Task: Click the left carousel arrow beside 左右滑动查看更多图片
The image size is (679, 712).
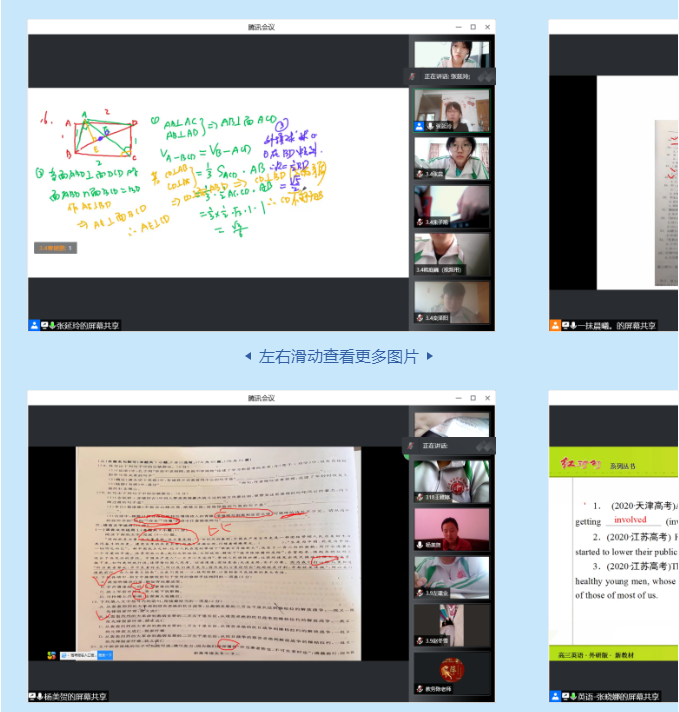Action: [x=248, y=356]
